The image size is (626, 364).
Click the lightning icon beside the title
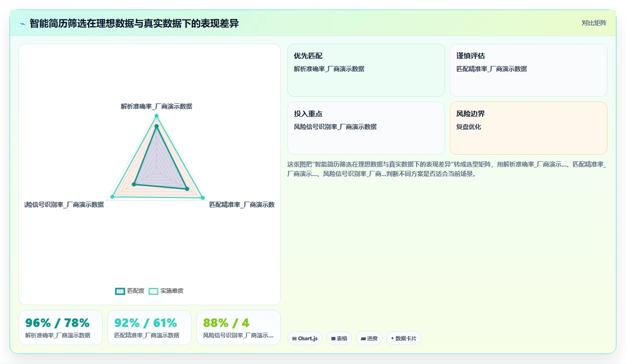pos(22,23)
